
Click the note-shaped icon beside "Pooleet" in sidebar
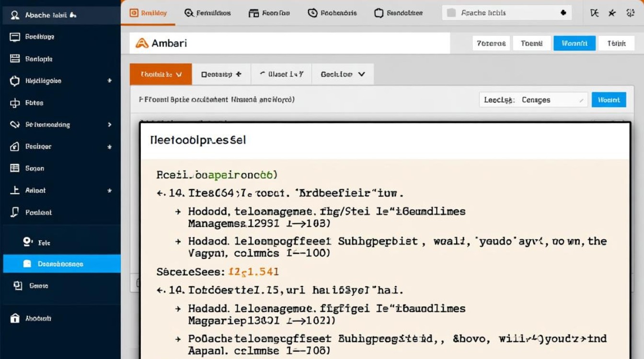15,212
